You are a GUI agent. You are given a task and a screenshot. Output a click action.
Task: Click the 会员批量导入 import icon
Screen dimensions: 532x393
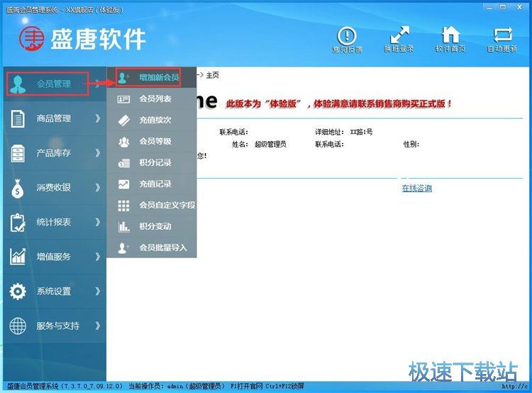click(123, 248)
